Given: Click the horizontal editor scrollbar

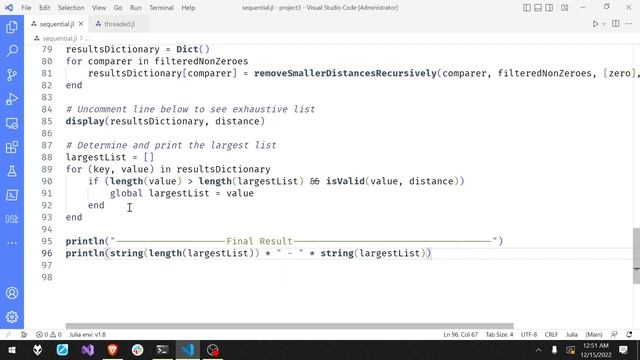Looking at the screenshot, I should pyautogui.click(x=289, y=326).
